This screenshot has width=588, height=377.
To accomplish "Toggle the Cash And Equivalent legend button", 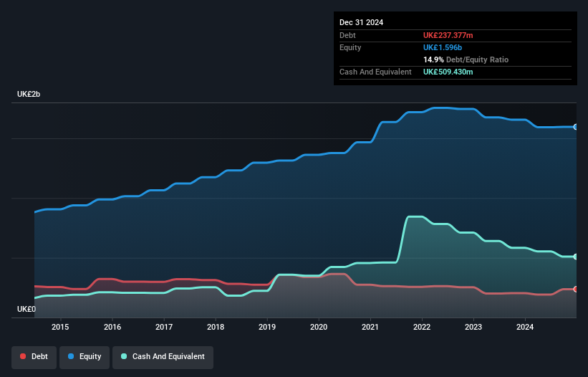I will click(163, 357).
